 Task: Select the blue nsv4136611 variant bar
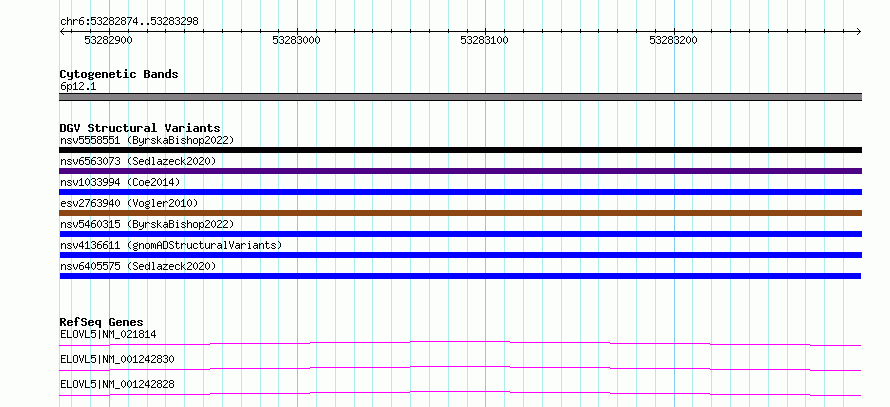460,255
